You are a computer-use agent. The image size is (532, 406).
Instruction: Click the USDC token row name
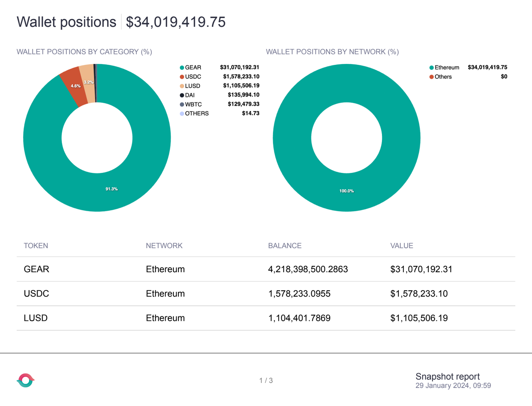coord(37,293)
